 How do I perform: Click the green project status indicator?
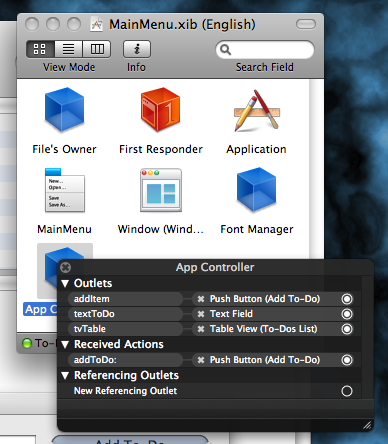click(x=27, y=343)
